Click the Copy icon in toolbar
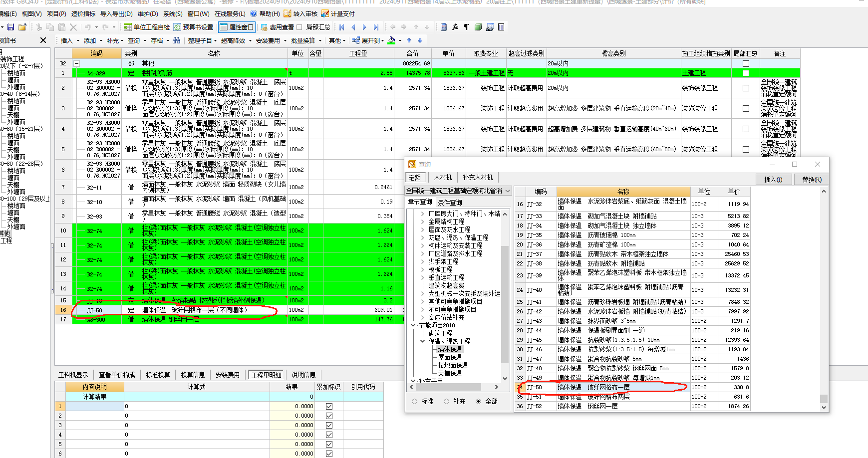The height and width of the screenshot is (458, 868). coord(50,27)
